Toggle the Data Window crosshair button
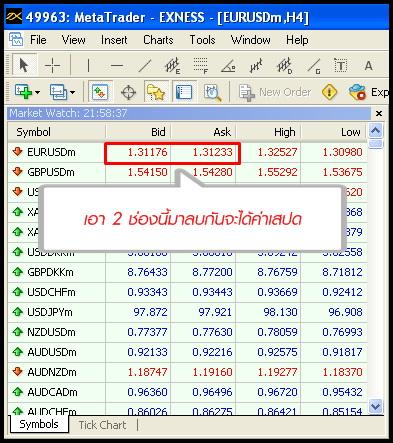Screen dimensions: 393x443 tap(128, 92)
